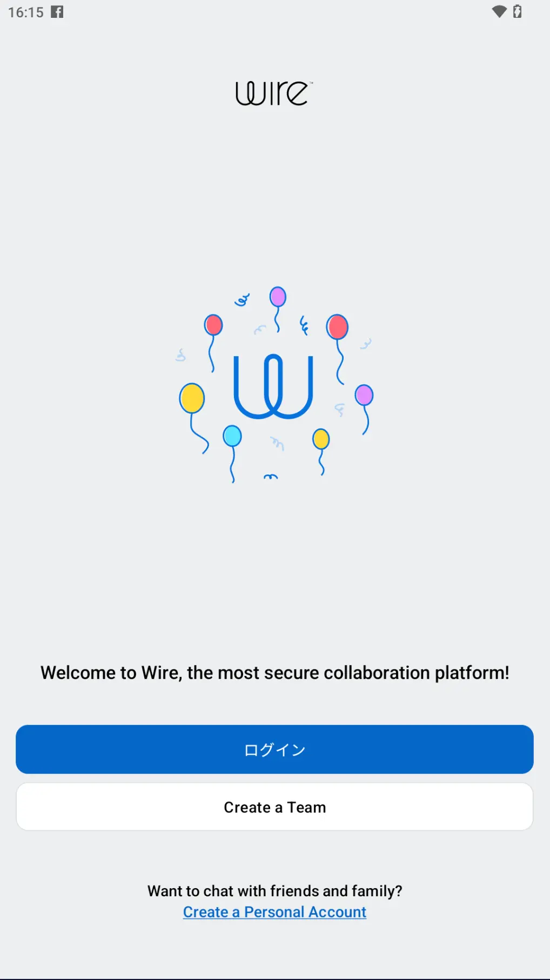Click the red balloon on the right
Image resolution: width=550 pixels, height=980 pixels.
click(x=337, y=326)
